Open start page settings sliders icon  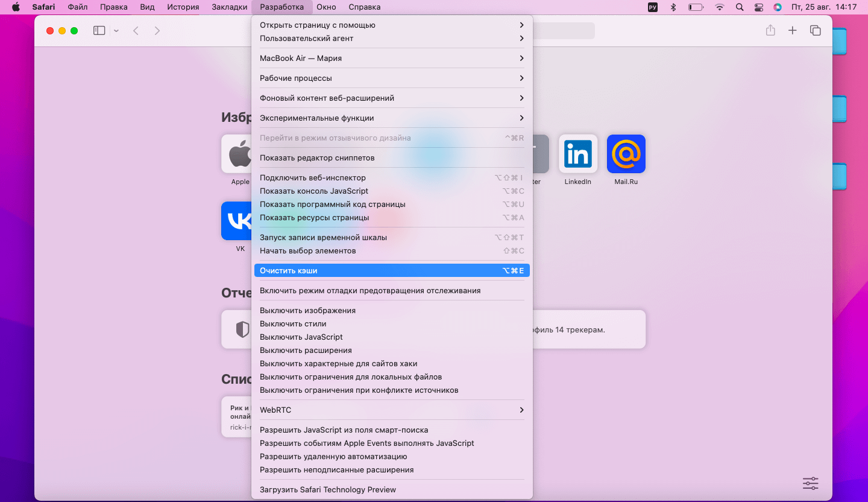point(811,483)
